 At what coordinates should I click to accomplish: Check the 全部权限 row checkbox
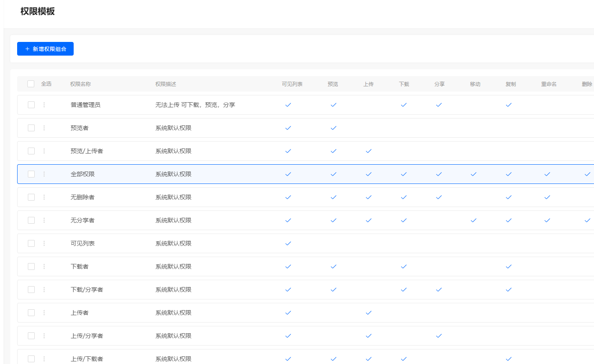(31, 174)
